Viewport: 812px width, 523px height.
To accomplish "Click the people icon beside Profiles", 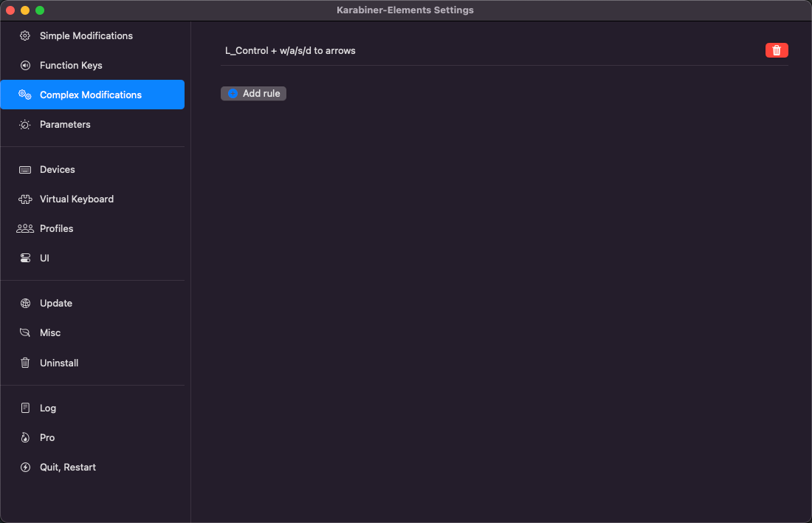I will point(25,228).
